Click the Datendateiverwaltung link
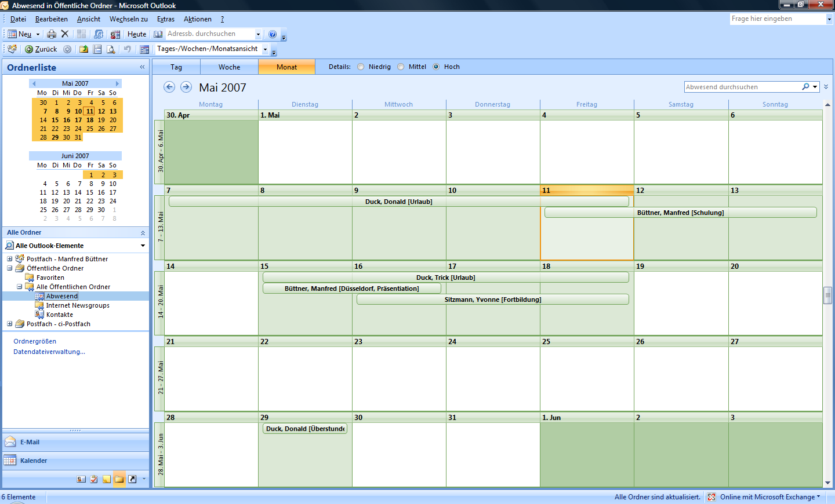 [x=49, y=352]
